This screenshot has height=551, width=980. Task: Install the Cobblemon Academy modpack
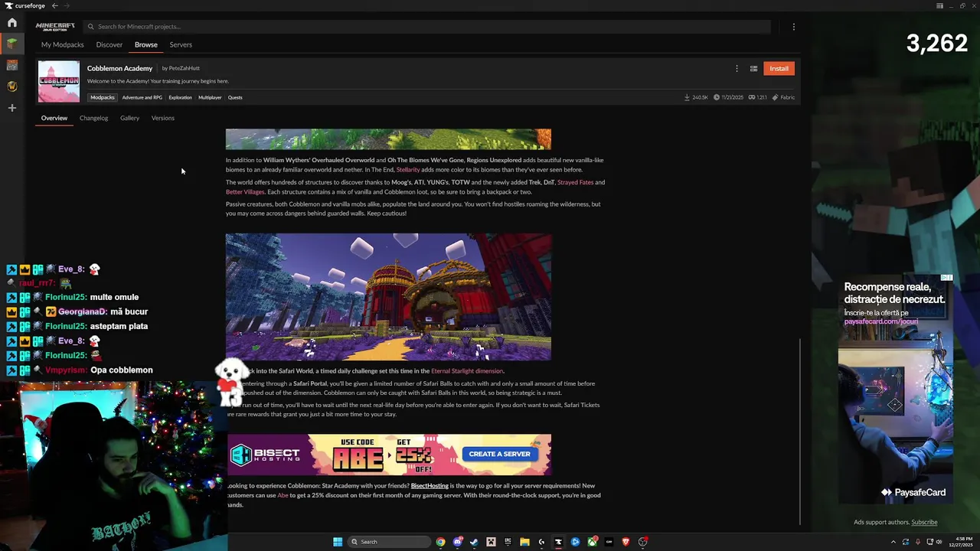[x=779, y=68]
